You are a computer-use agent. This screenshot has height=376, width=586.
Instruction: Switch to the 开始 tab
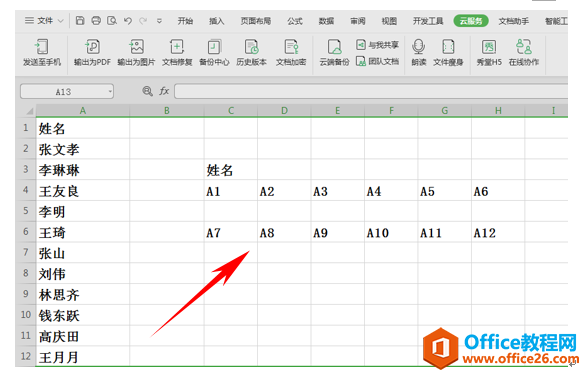(185, 21)
